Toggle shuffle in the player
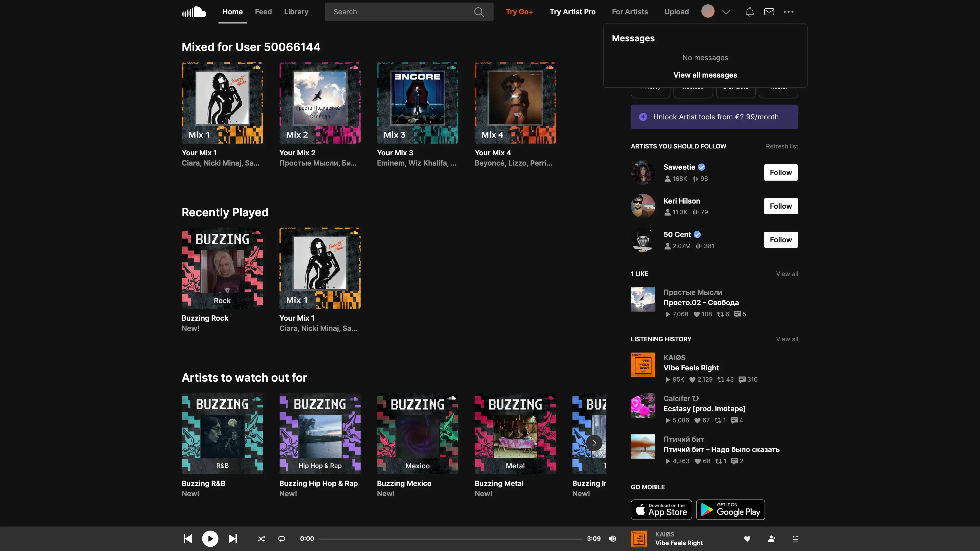 [x=261, y=539]
